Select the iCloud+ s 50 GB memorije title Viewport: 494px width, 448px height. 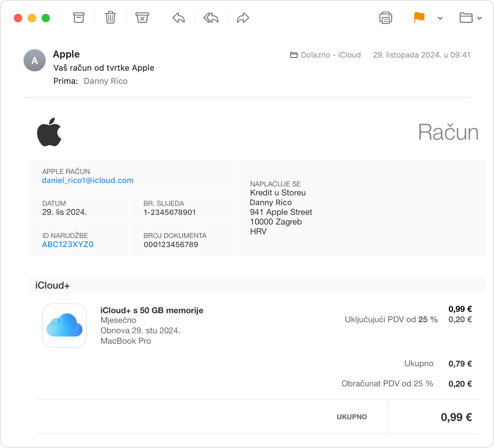coord(152,310)
